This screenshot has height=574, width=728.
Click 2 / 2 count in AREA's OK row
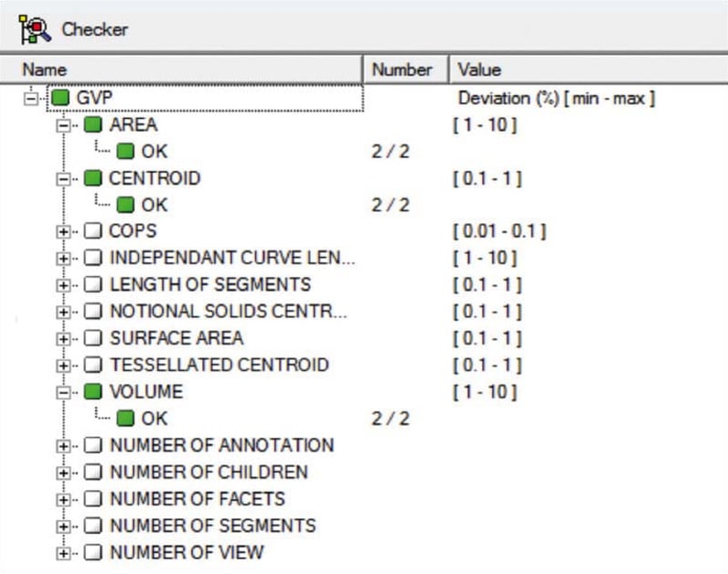[391, 152]
